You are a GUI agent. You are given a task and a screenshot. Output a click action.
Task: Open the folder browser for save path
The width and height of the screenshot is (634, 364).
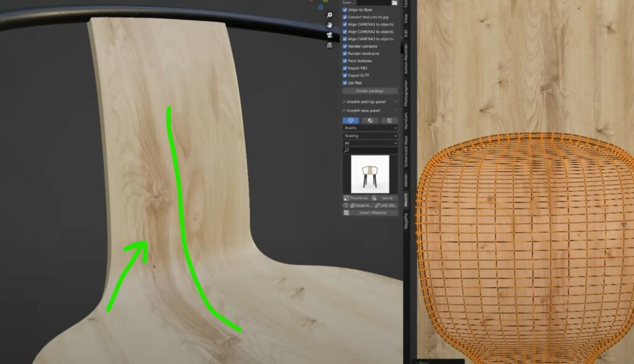(x=394, y=2)
